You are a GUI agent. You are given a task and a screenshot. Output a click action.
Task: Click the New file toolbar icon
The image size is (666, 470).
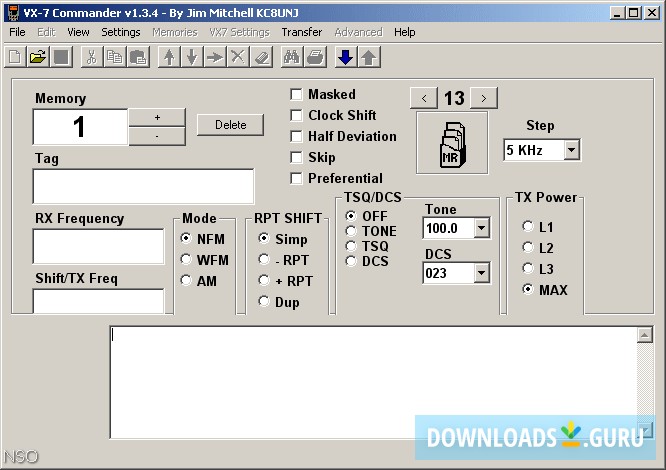[15, 57]
